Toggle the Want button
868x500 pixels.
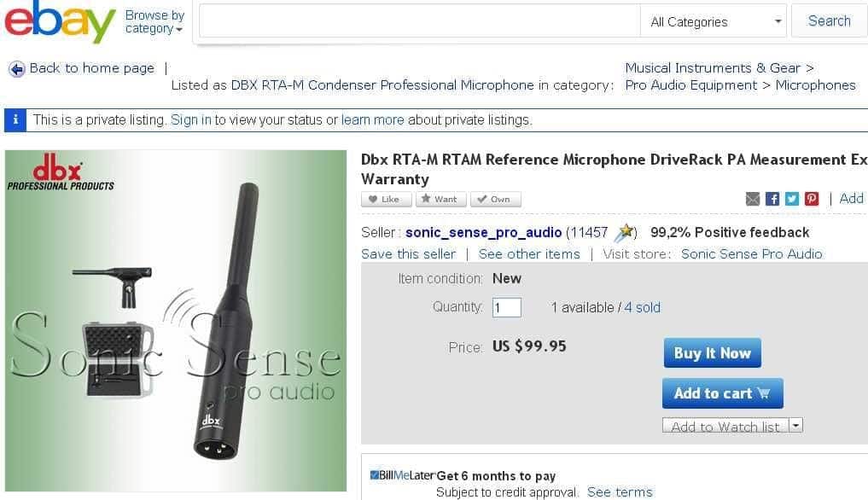click(x=441, y=200)
